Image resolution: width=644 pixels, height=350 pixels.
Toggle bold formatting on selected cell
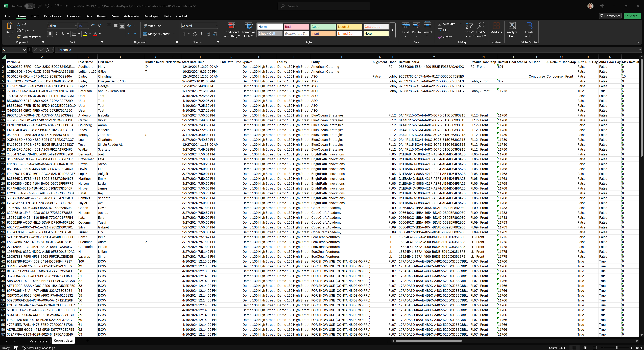click(x=50, y=34)
